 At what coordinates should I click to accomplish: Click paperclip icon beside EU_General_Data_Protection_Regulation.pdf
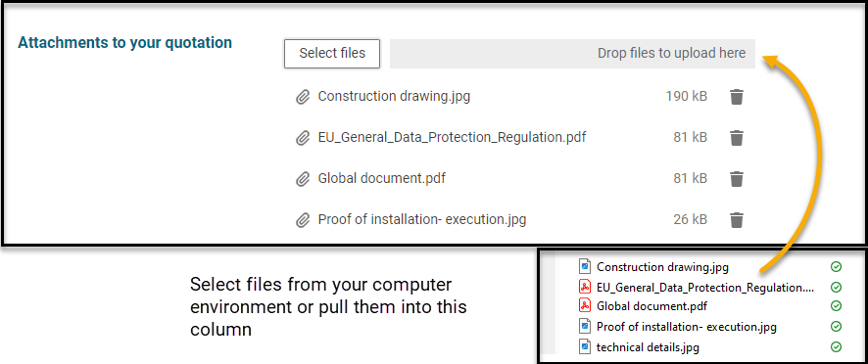click(x=303, y=138)
